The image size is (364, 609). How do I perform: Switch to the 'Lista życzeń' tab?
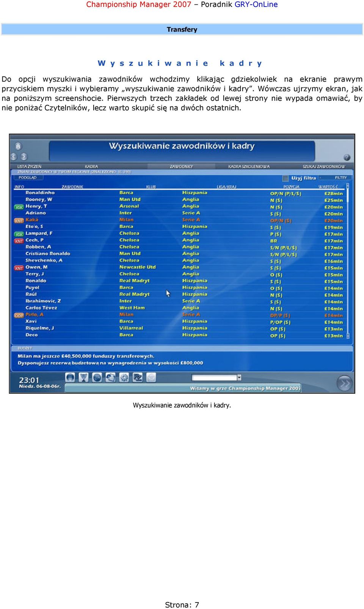coord(29,166)
